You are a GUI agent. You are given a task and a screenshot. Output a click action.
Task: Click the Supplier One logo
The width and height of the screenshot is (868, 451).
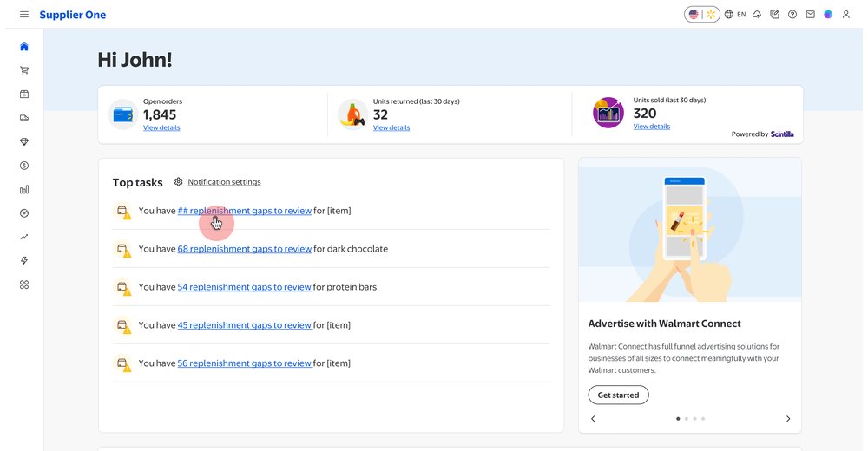coord(73,15)
